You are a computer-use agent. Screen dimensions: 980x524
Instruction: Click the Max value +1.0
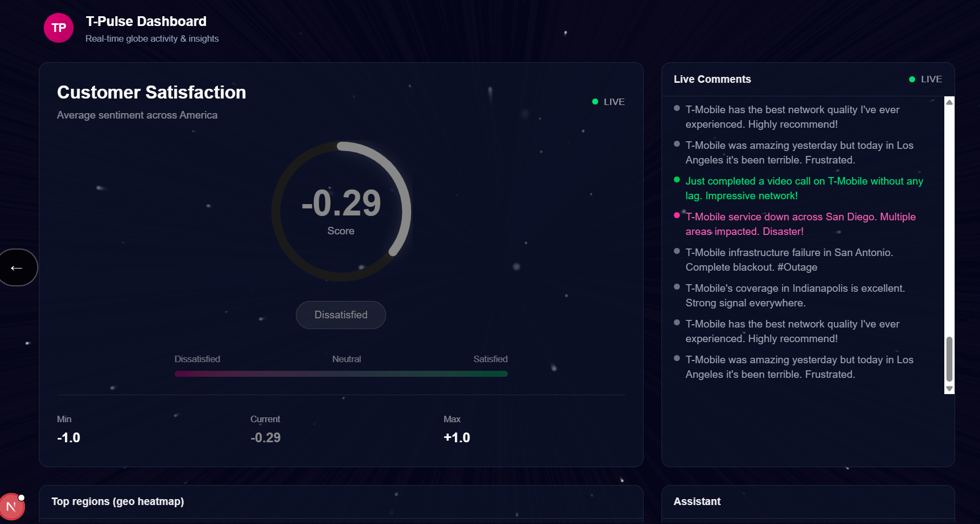point(457,437)
